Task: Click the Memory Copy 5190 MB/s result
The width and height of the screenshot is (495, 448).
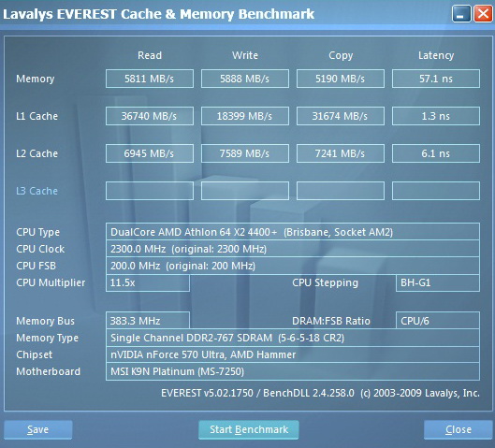Action: [341, 79]
